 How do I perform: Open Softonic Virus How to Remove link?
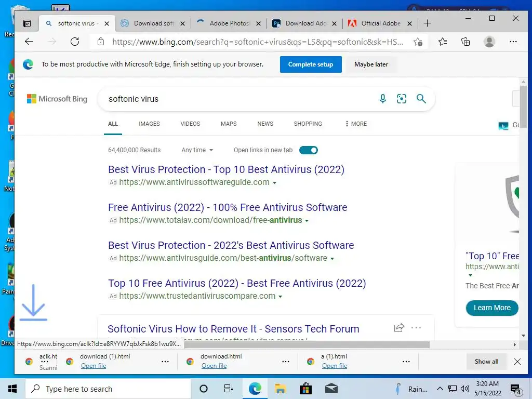pos(233,329)
